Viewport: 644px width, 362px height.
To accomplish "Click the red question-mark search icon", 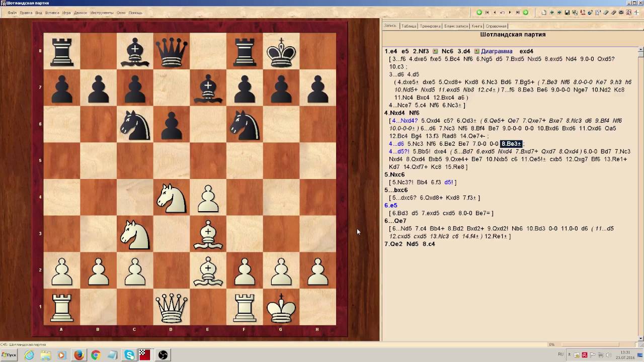I will click(x=583, y=13).
